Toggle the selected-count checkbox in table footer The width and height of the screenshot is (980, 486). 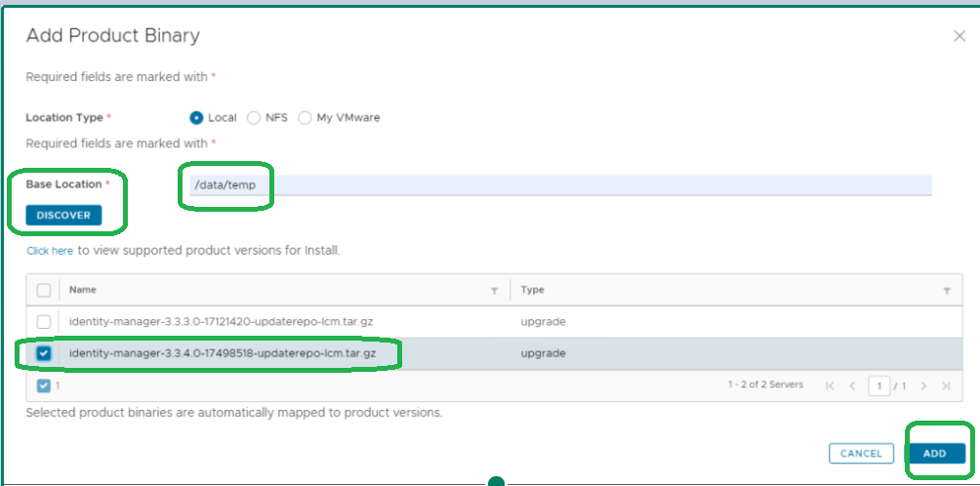(44, 385)
